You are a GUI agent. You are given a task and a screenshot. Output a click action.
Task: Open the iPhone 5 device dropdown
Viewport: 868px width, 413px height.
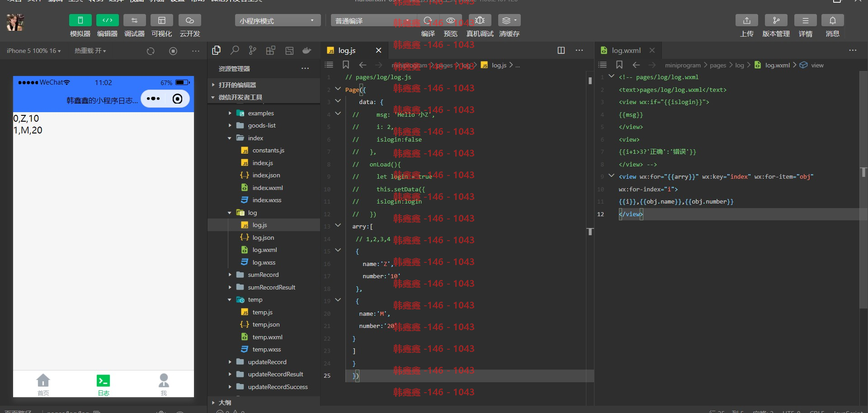coord(33,51)
